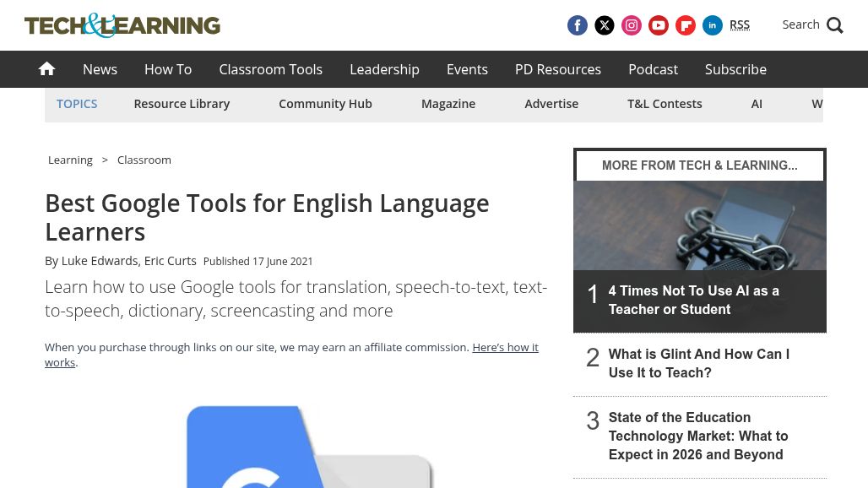The height and width of the screenshot is (488, 868).
Task: Click the chained phone article thumbnail
Action: tap(700, 225)
